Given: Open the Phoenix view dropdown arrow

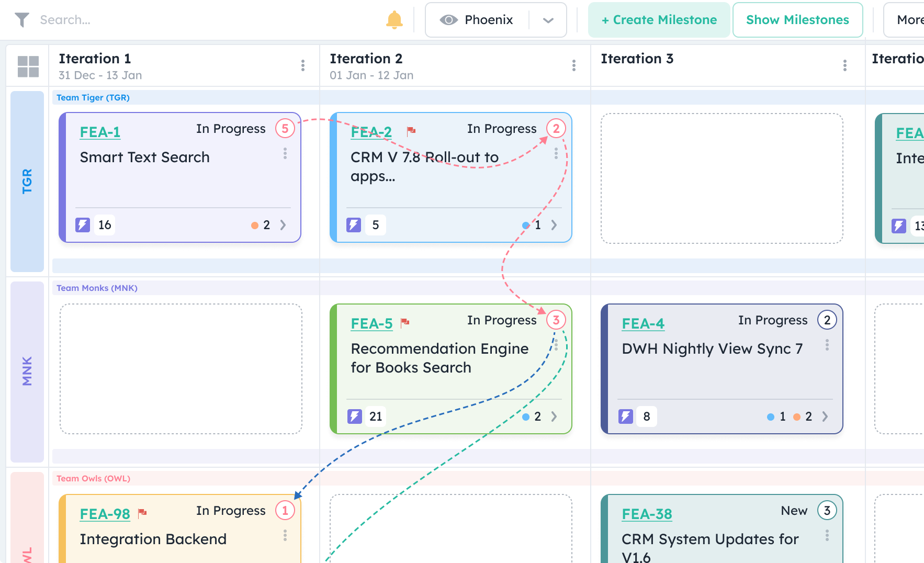Looking at the screenshot, I should tap(548, 20).
